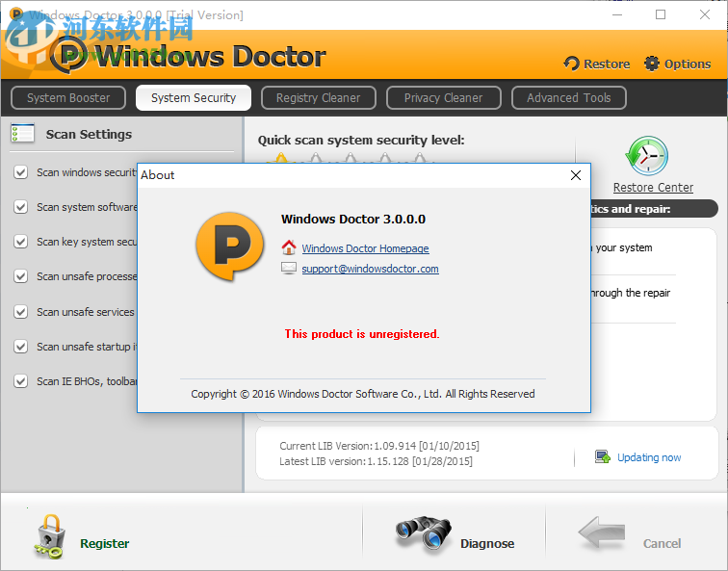The height and width of the screenshot is (571, 728).
Task: Click the Restore arrow icon in header
Action: click(572, 64)
